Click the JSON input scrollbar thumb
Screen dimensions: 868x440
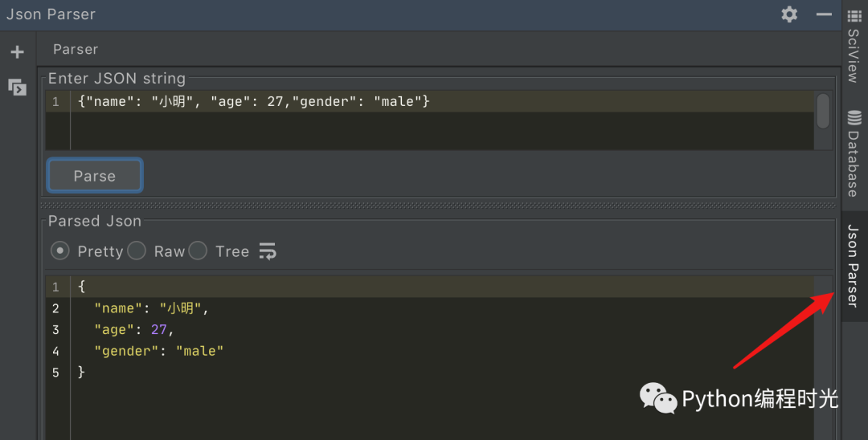click(x=823, y=111)
